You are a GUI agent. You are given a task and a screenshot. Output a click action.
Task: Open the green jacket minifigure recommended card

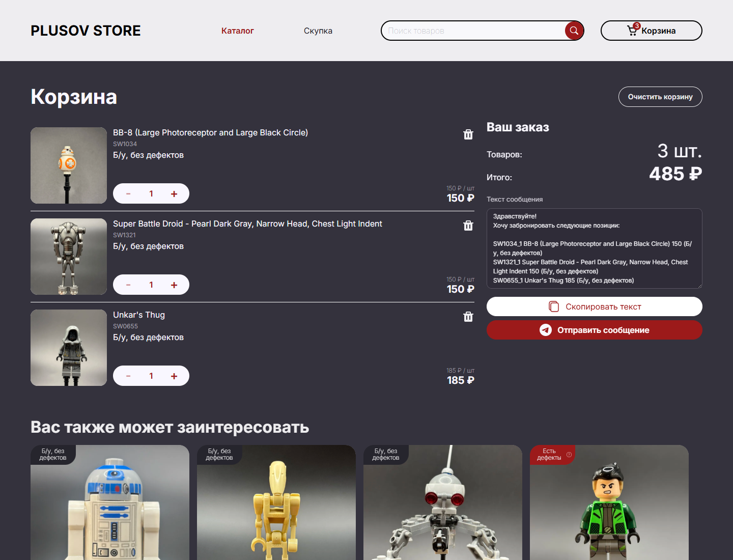609,502
